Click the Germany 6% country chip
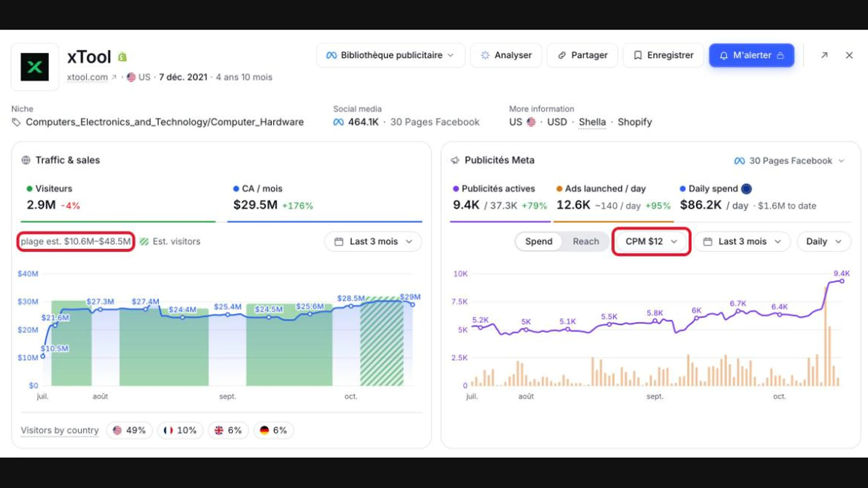Image resolution: width=868 pixels, height=488 pixels. pos(273,430)
